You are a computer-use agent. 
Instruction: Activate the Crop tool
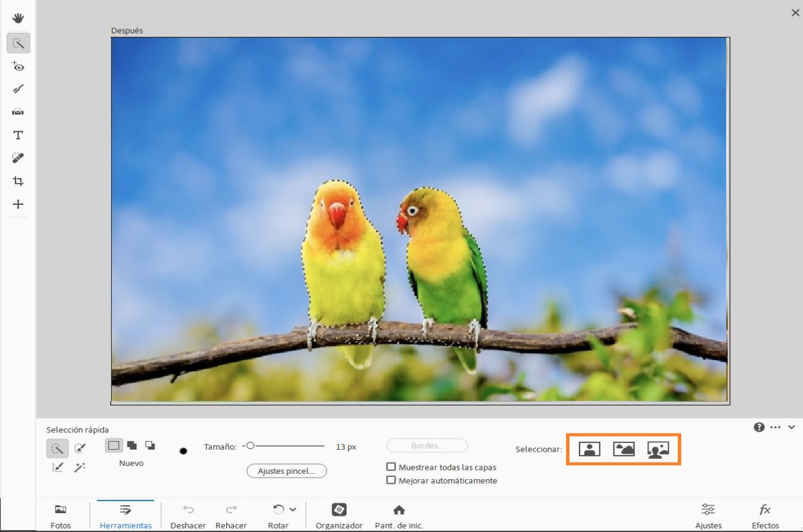[x=18, y=181]
